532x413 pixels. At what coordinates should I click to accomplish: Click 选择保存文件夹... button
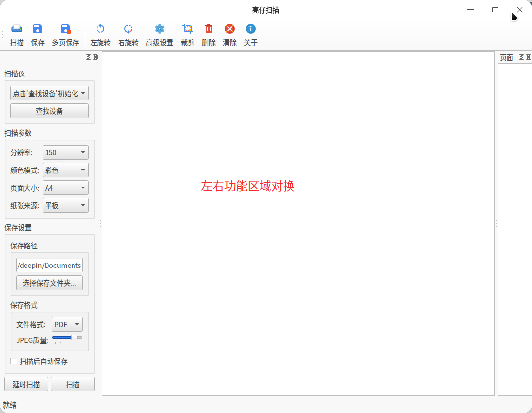[49, 283]
